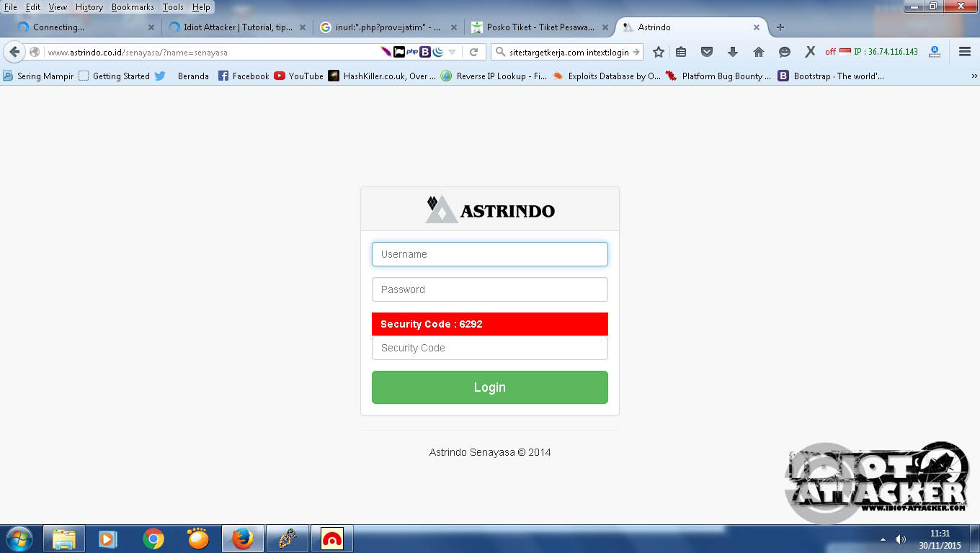Launch Google Chrome from the taskbar
Image resolution: width=980 pixels, height=553 pixels.
tap(153, 539)
